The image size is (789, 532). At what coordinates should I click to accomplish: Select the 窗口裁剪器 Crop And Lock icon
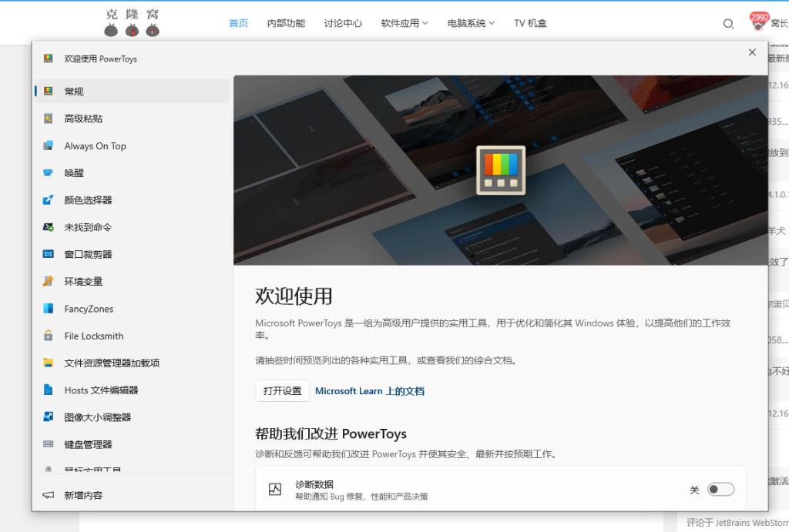point(49,254)
